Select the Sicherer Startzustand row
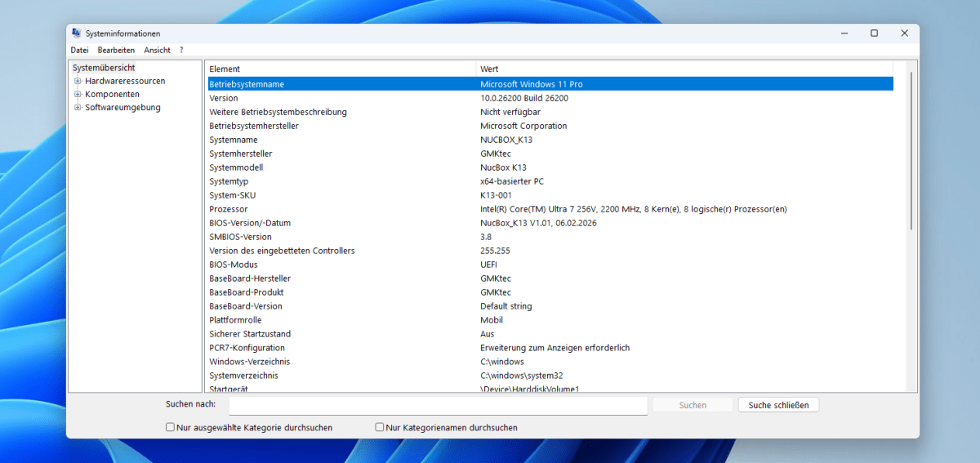 point(549,334)
